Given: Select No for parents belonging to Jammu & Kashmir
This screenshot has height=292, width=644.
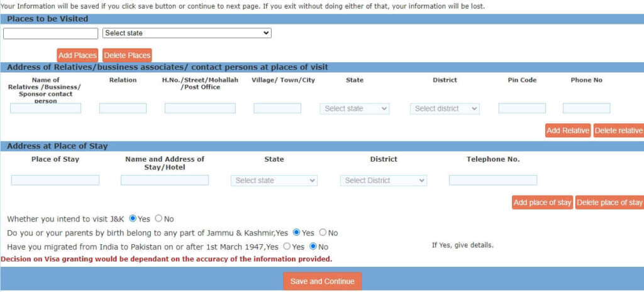Looking at the screenshot, I should 323,233.
